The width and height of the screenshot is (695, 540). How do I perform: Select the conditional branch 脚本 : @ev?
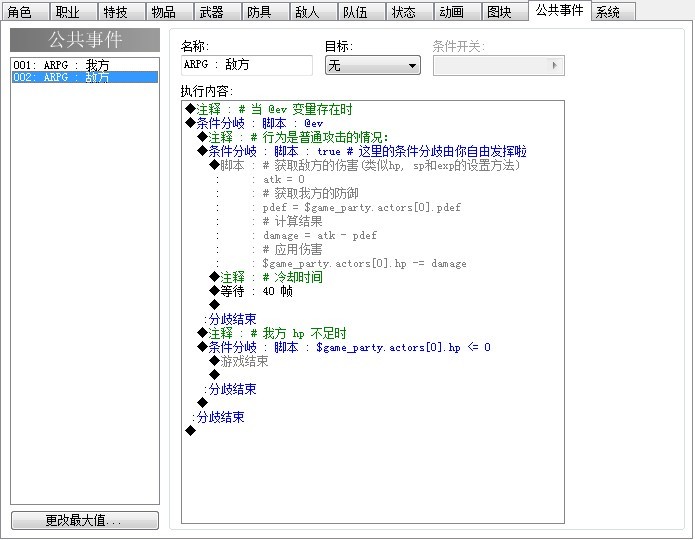tap(254, 123)
